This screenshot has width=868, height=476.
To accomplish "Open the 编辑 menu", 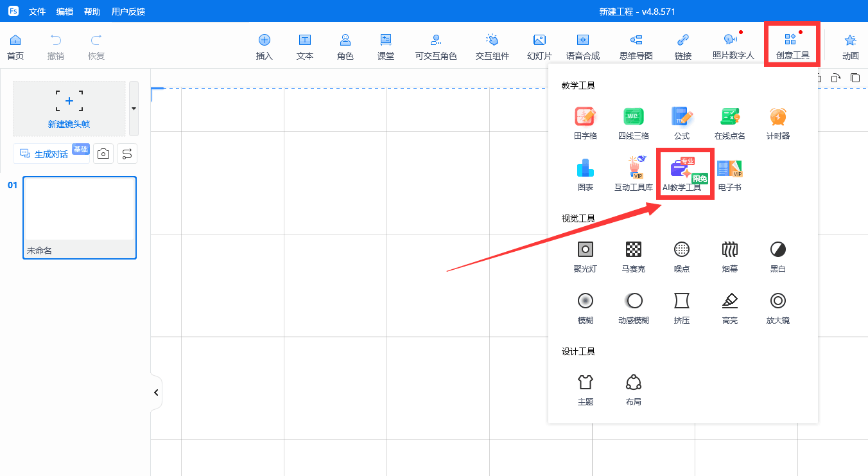I will [x=65, y=12].
